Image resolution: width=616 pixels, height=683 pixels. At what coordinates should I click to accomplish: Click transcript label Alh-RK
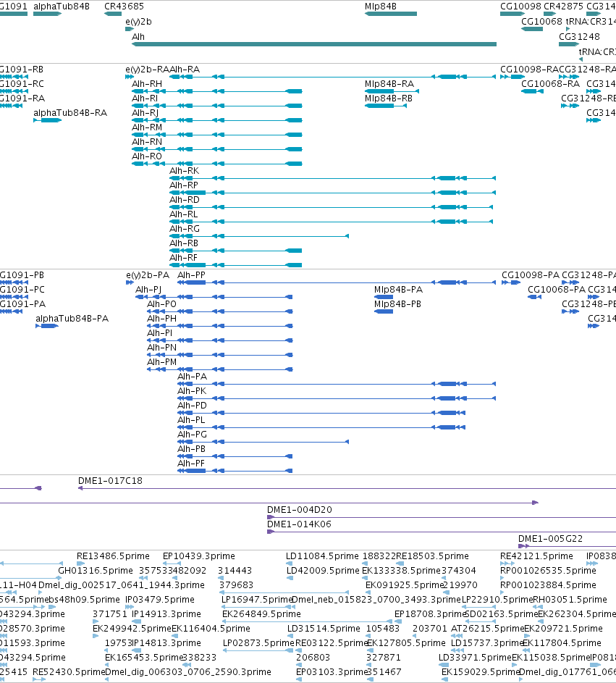184,171
